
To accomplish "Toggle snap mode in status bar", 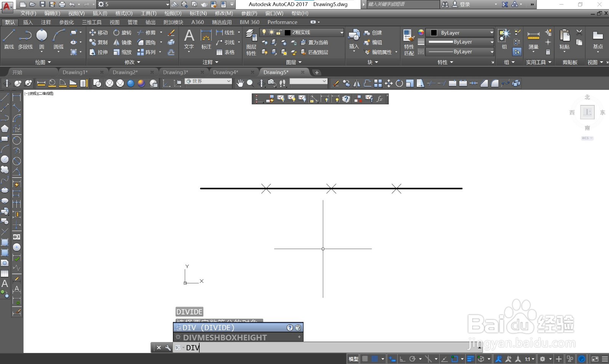I will 375,359.
